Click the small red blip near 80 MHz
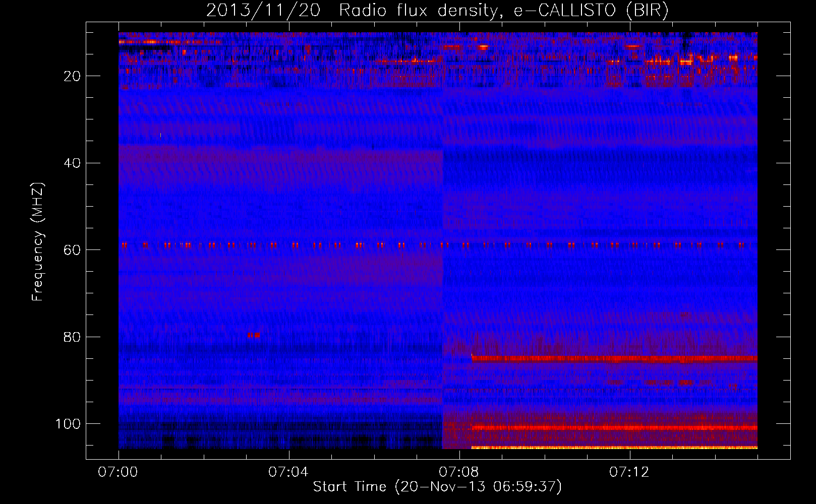 (x=254, y=335)
